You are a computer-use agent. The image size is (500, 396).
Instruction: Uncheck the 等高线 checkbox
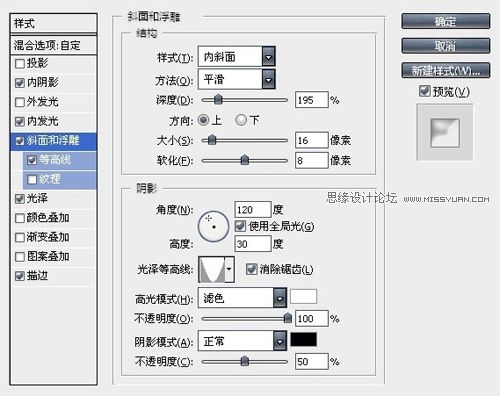(x=32, y=160)
